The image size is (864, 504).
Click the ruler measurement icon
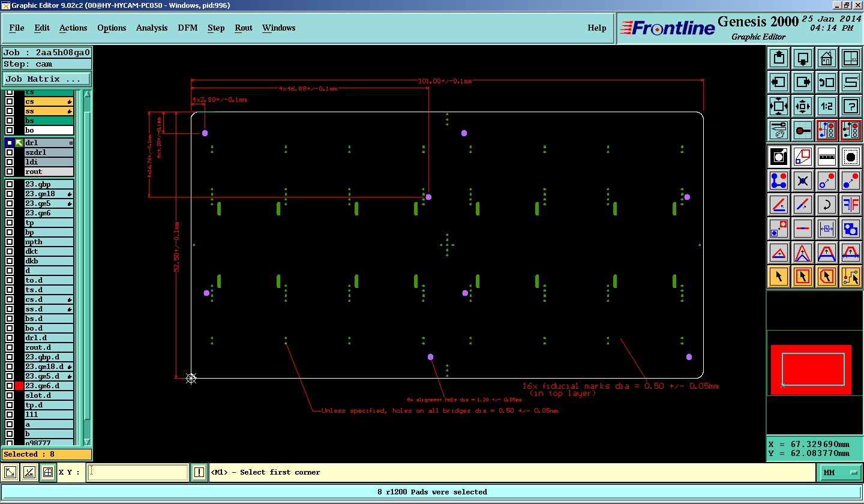[x=827, y=157]
